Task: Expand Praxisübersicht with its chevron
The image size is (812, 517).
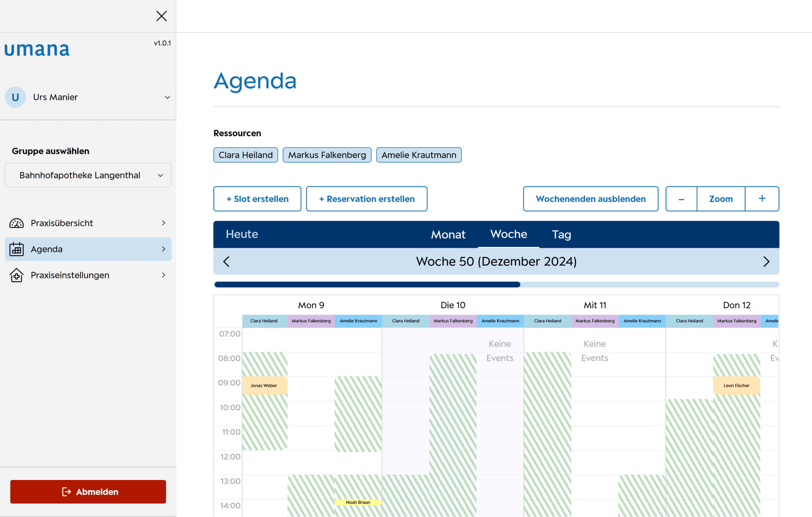Action: pos(164,223)
